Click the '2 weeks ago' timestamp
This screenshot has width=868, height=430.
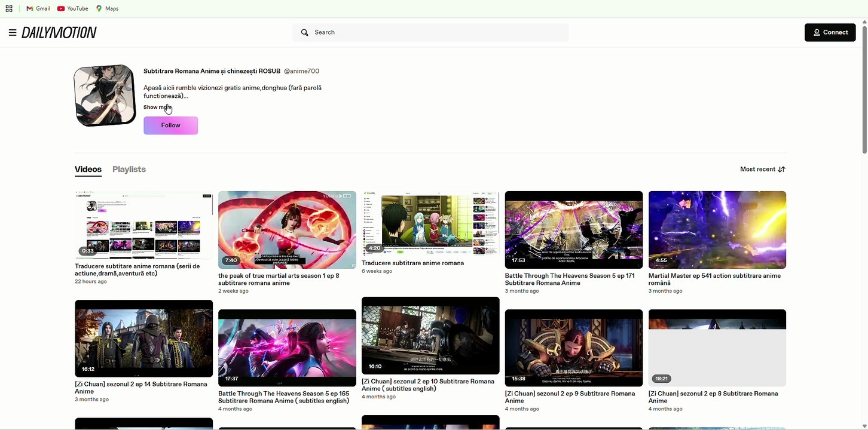[233, 291]
